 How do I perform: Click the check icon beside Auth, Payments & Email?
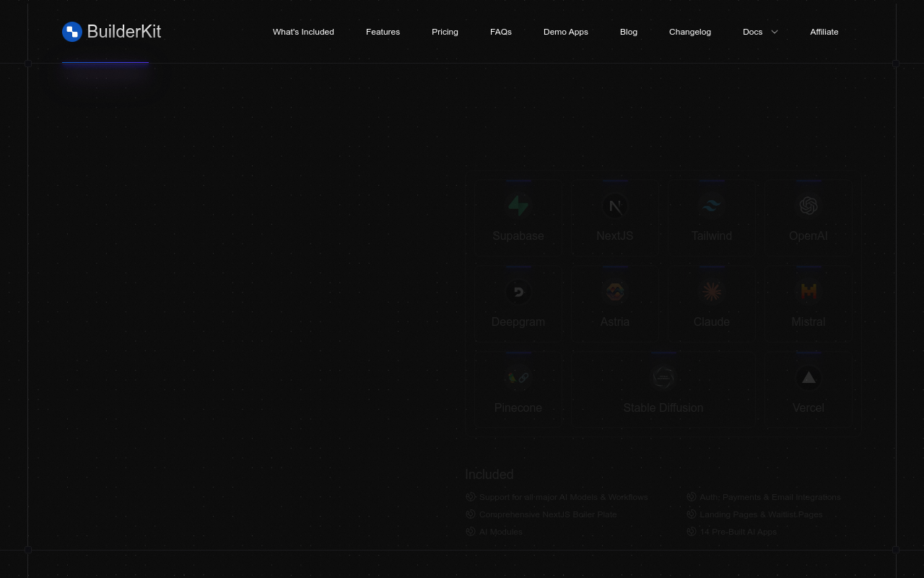[692, 497]
